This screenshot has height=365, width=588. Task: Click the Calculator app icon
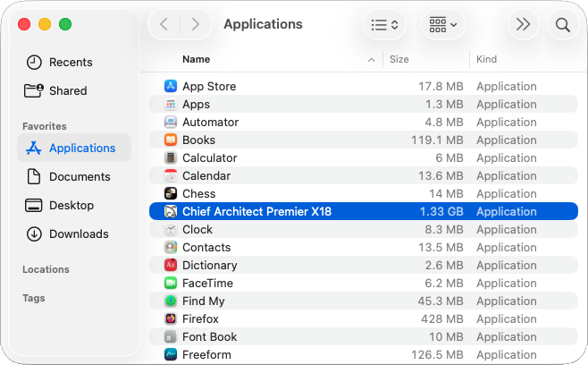tap(171, 157)
